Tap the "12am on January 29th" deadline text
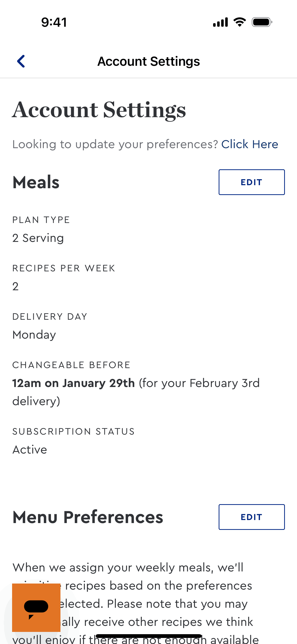Image resolution: width=297 pixels, height=644 pixels. click(74, 383)
